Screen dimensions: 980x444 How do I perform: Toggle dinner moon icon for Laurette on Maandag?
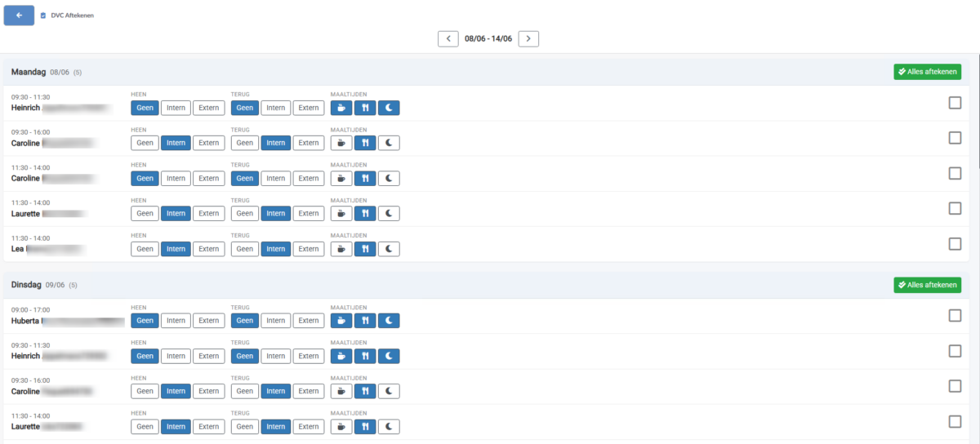389,213
